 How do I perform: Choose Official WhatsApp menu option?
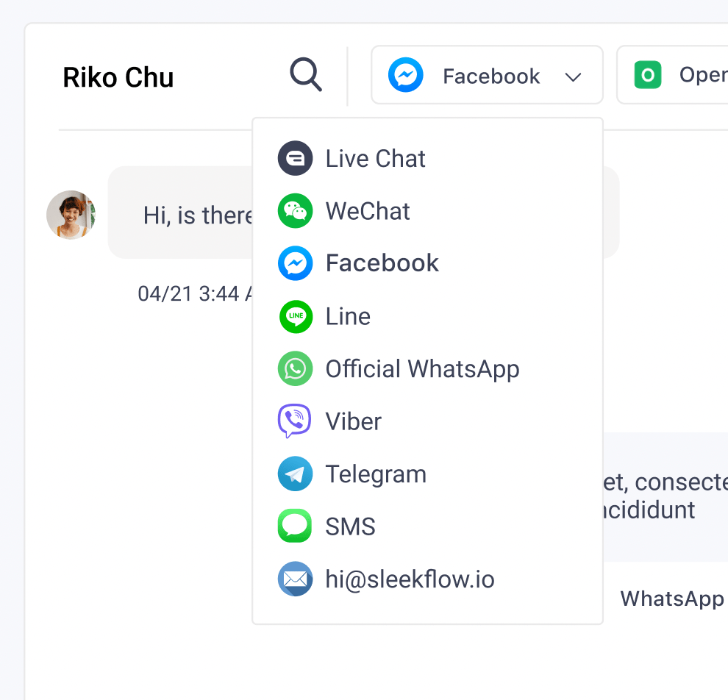[422, 369]
